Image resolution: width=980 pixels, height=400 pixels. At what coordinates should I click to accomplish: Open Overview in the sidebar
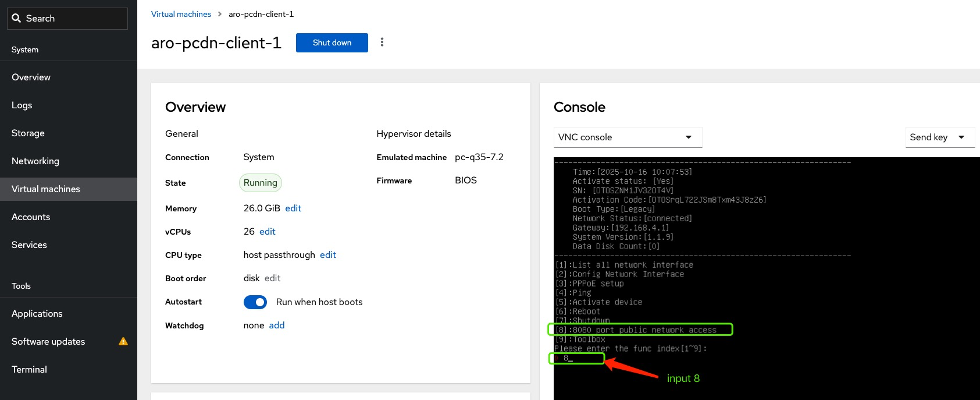31,77
